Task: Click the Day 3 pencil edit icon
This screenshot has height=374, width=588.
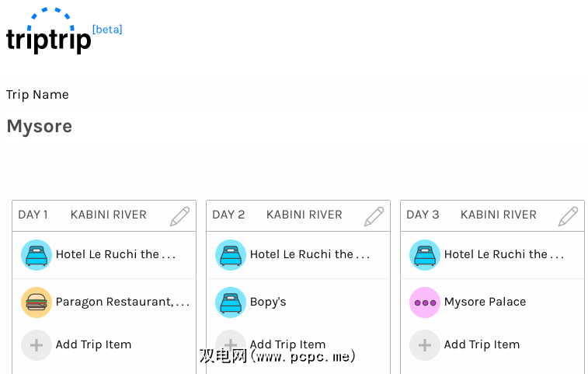Action: coord(568,216)
